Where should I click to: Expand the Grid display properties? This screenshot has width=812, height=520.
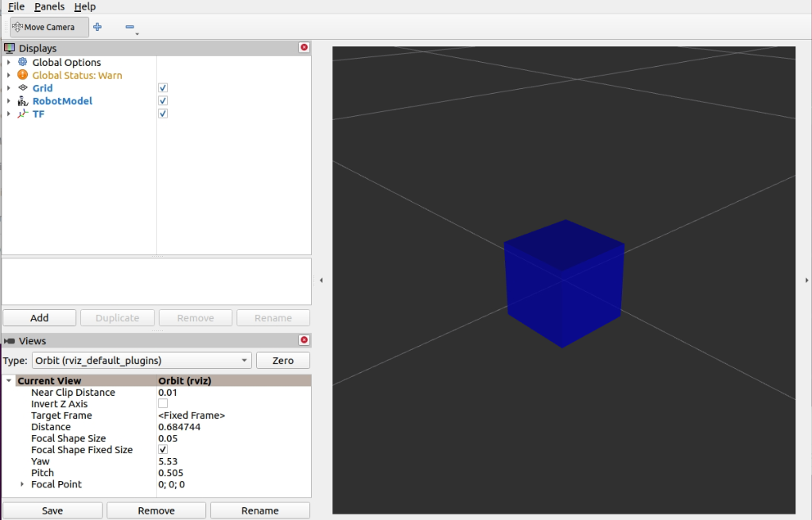coord(8,88)
